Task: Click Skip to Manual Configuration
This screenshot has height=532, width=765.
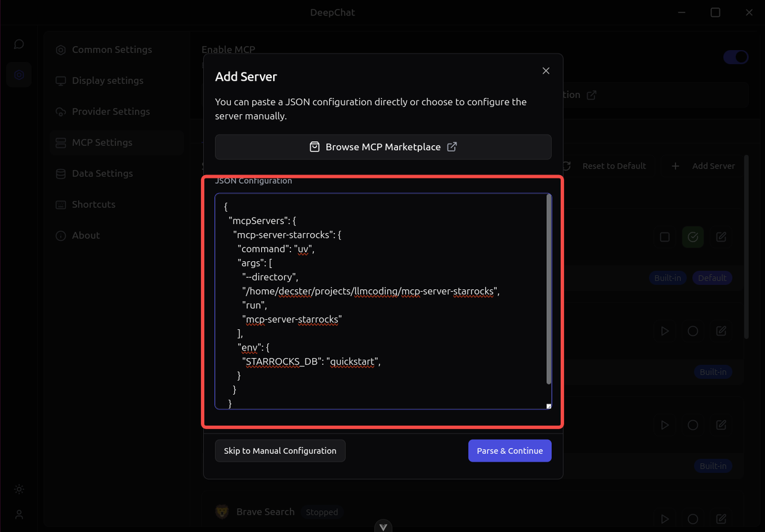Action: [280, 451]
